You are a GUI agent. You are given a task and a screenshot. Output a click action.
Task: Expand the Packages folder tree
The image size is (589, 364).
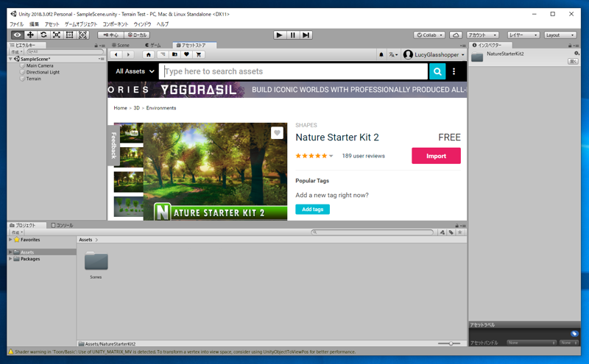[x=10, y=259]
